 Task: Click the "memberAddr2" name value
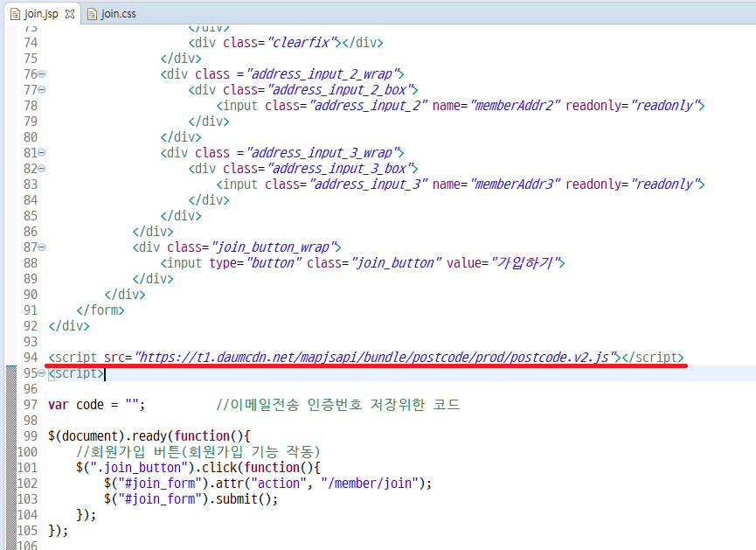click(515, 105)
